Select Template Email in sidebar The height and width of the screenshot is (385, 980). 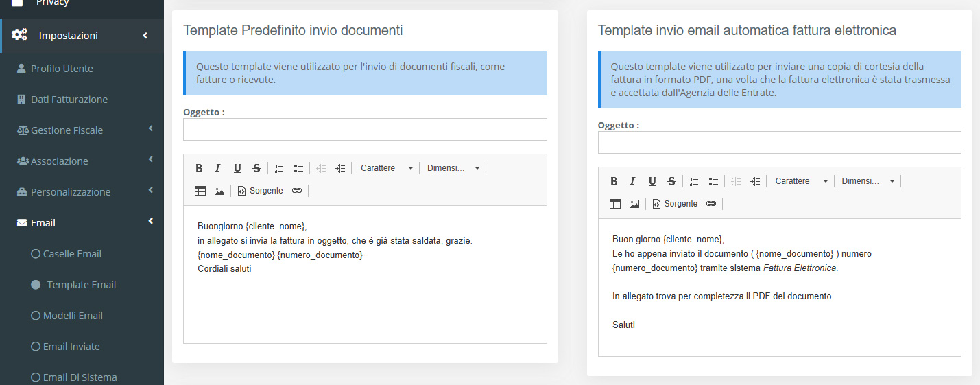click(82, 284)
